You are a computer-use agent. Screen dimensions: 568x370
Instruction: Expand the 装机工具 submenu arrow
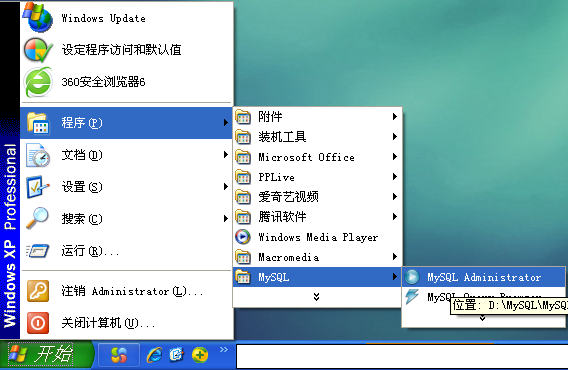point(394,137)
